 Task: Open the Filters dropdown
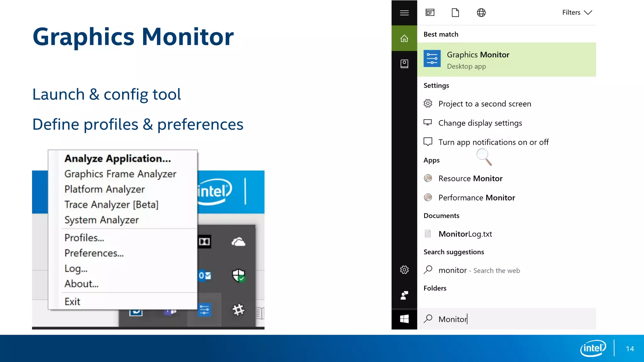pos(577,13)
